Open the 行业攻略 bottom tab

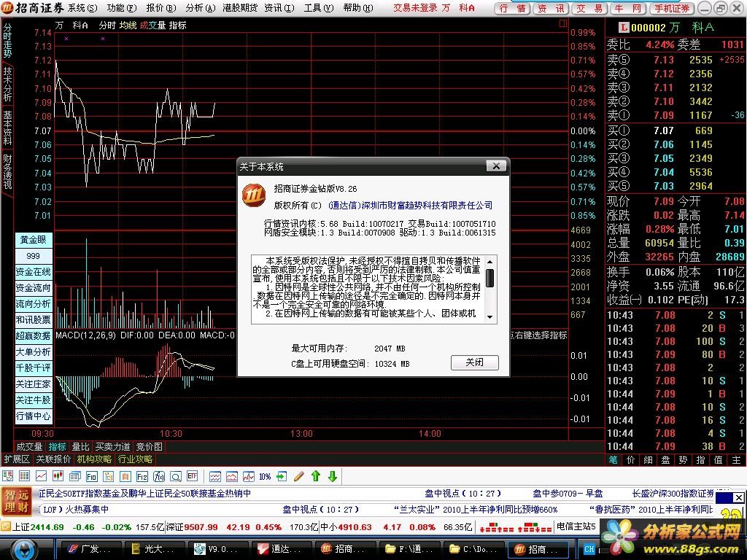[x=135, y=459]
